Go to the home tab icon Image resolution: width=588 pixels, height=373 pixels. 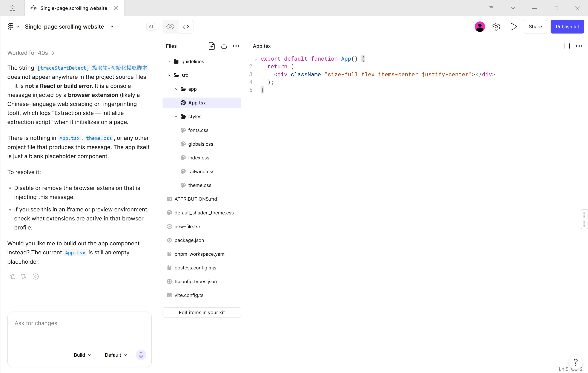click(x=12, y=8)
